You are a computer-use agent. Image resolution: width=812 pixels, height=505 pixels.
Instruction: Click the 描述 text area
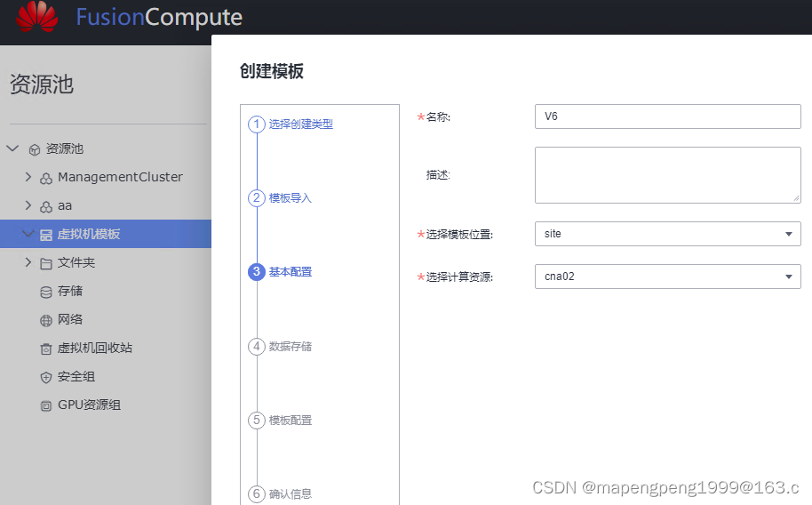[x=667, y=175]
